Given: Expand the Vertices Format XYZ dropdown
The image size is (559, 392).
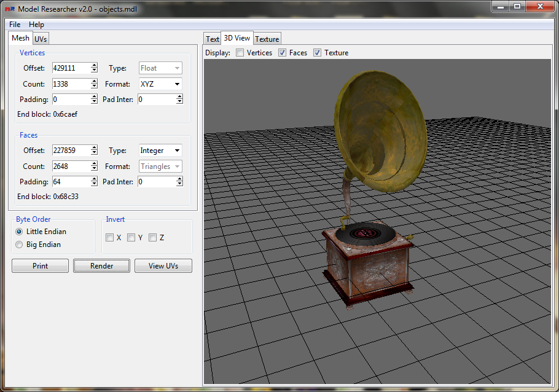Looking at the screenshot, I should pos(160,84).
